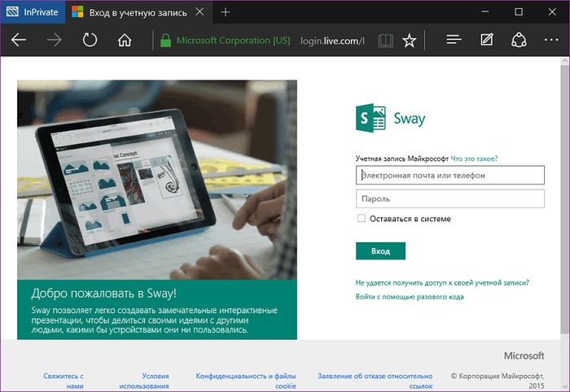Screen dimensions: 570x392
Task: Click into the 'Пароль' password field
Action: coord(449,198)
